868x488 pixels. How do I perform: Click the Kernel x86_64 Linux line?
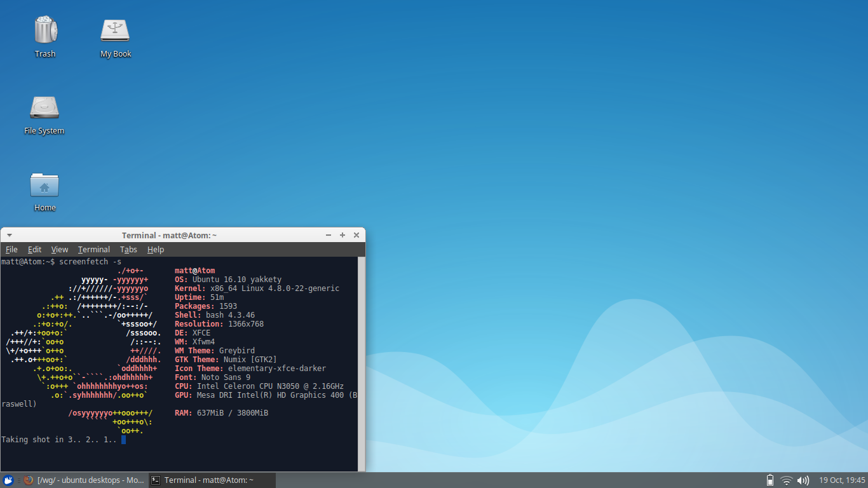[x=257, y=288]
